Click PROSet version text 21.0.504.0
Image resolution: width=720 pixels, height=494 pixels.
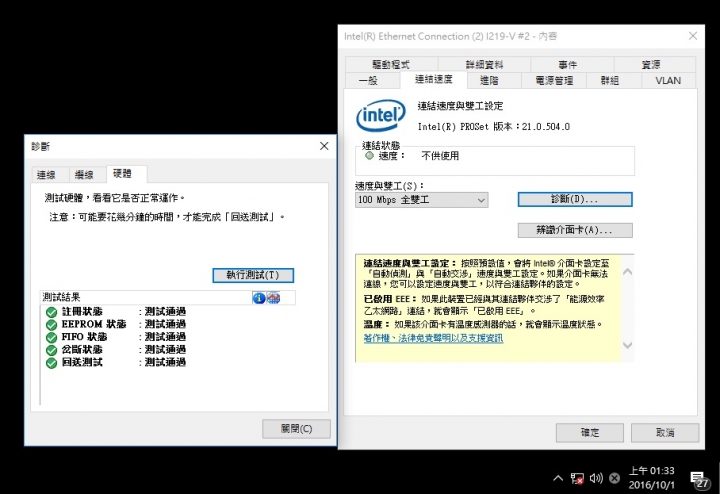546,127
